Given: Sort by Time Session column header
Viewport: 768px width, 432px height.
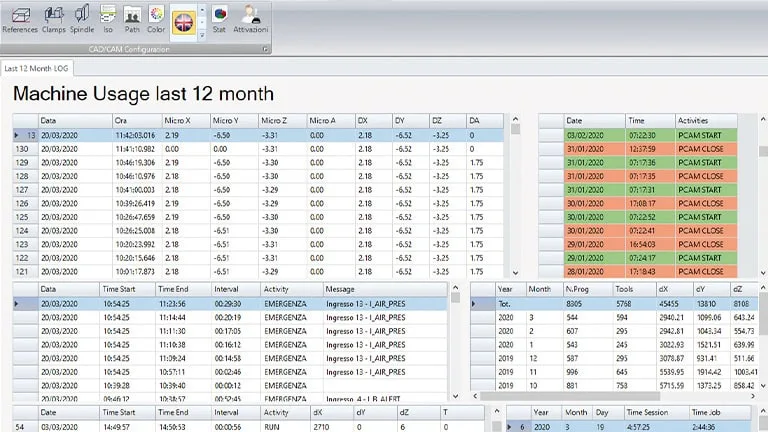Looking at the screenshot, I should [656, 412].
